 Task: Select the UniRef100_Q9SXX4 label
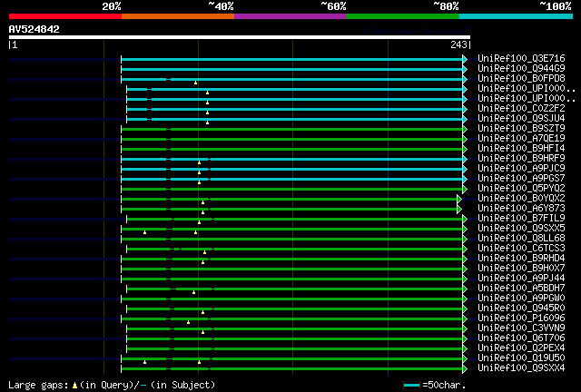point(521,368)
